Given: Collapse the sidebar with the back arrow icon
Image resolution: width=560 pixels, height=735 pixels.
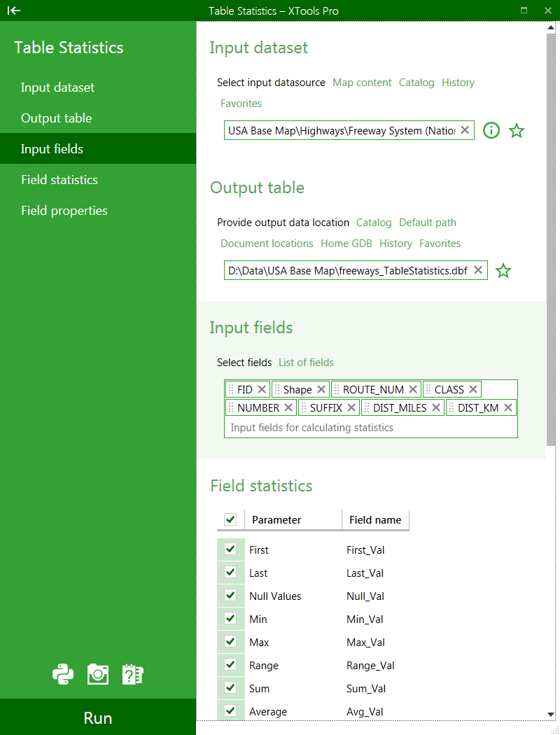Looking at the screenshot, I should click(14, 10).
